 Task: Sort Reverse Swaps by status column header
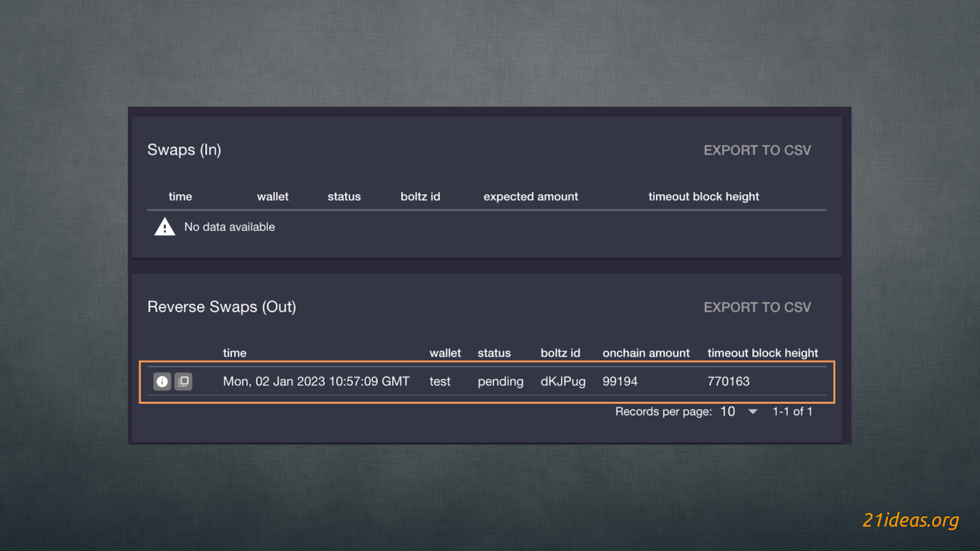pos(494,353)
